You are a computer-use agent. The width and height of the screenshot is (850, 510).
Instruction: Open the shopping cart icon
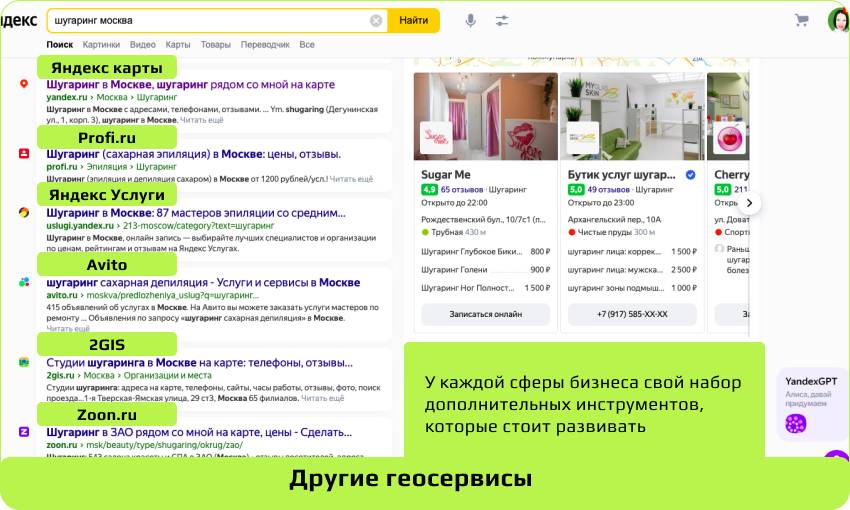[x=801, y=21]
